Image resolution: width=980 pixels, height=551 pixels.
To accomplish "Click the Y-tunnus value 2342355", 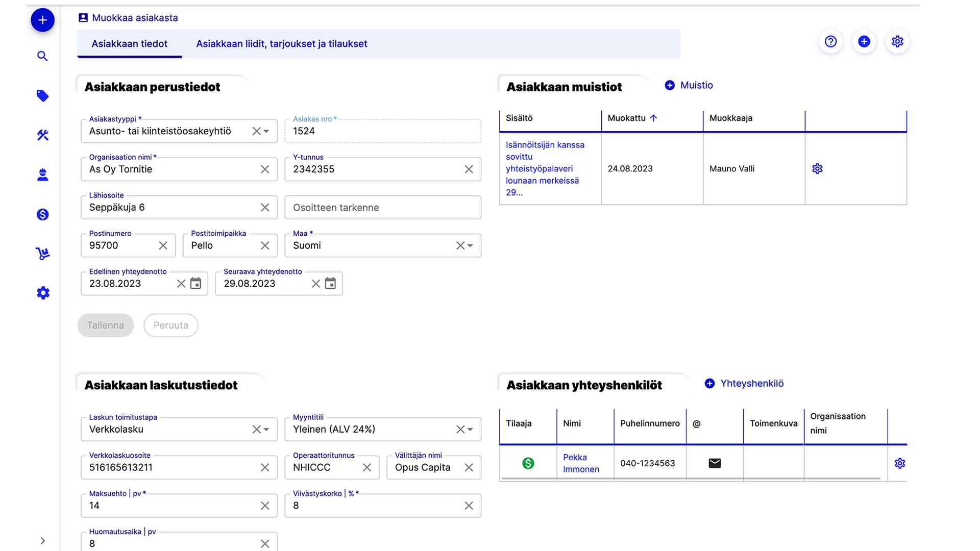I will click(x=313, y=169).
